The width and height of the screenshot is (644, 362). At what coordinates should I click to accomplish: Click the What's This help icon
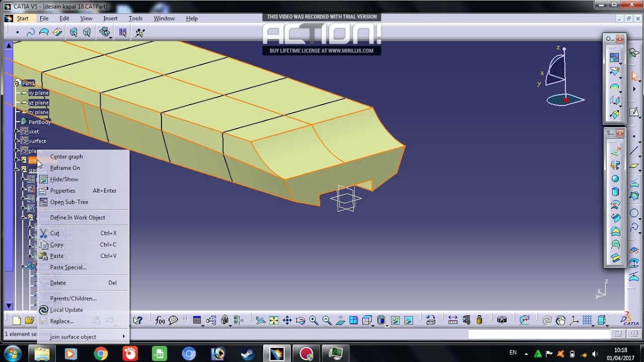pyautogui.click(x=137, y=320)
